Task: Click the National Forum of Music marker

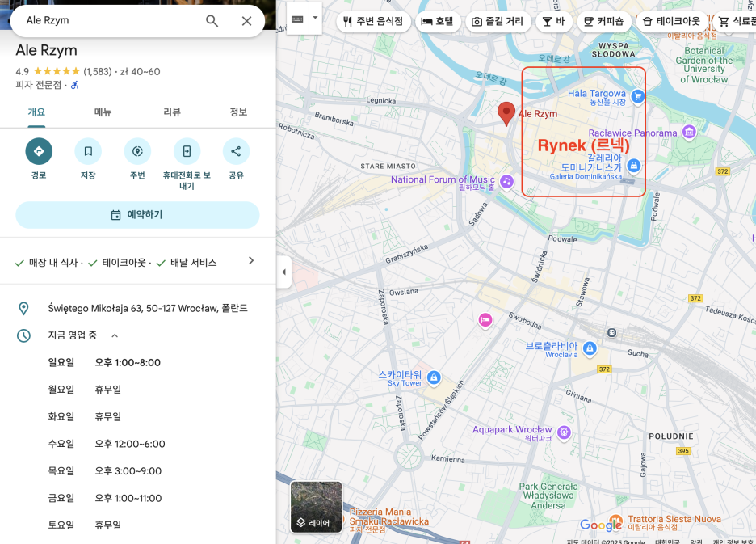Action: (x=506, y=182)
